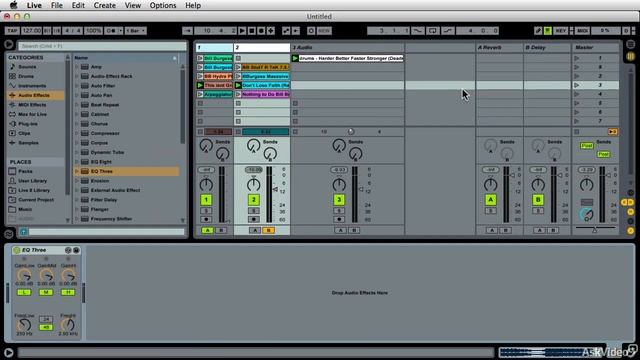Open the File menu
The width and height of the screenshot is (640, 360).
pos(57,5)
